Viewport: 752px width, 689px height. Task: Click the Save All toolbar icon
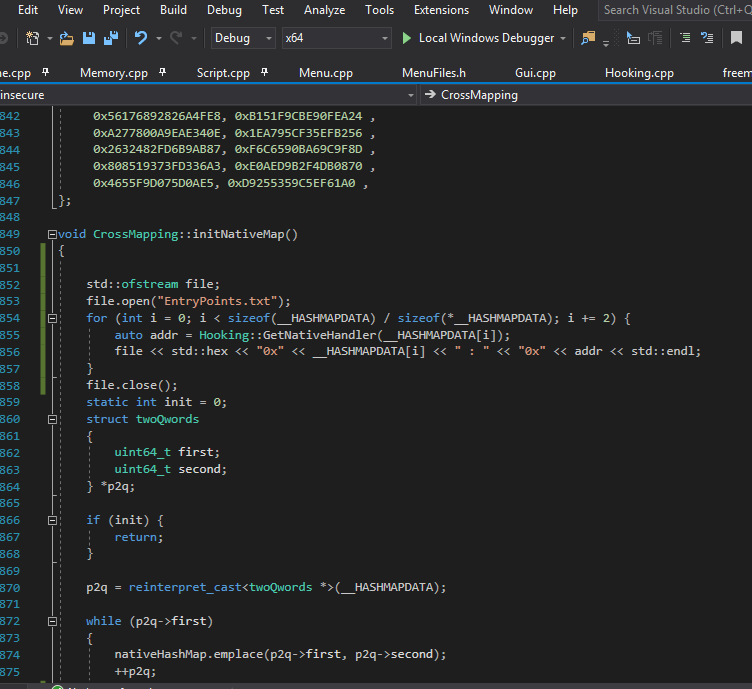tap(109, 39)
